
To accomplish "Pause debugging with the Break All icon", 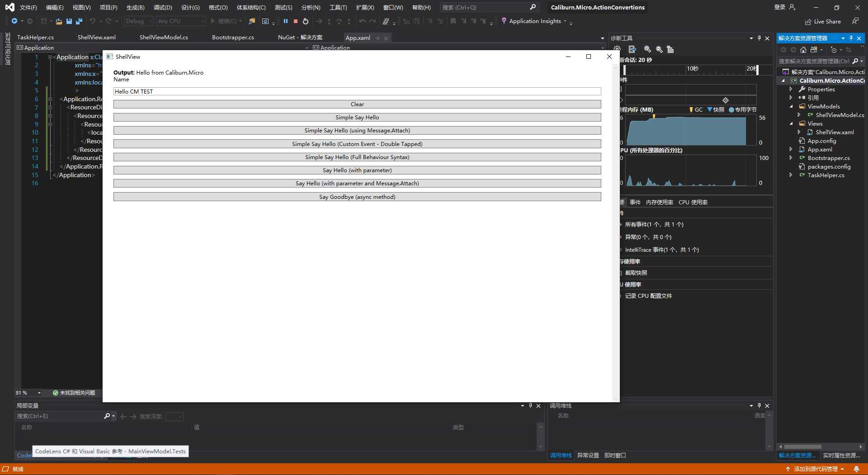I will coord(285,21).
